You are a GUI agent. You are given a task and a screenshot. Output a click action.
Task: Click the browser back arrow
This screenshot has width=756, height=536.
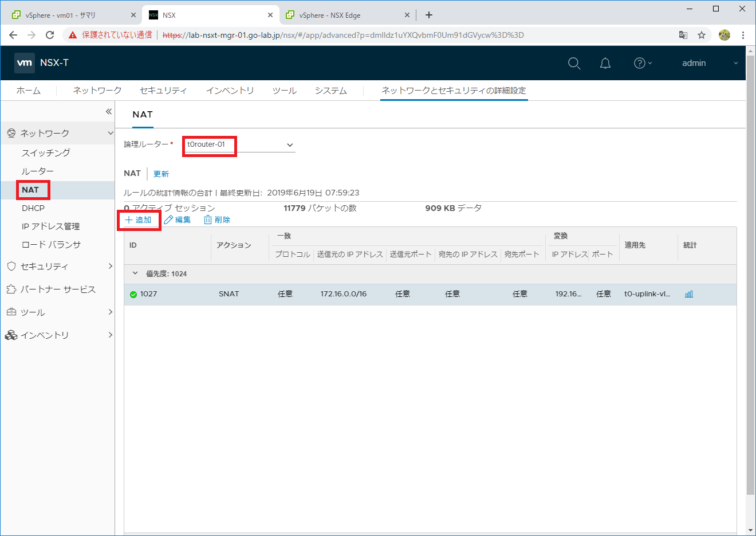(x=13, y=35)
